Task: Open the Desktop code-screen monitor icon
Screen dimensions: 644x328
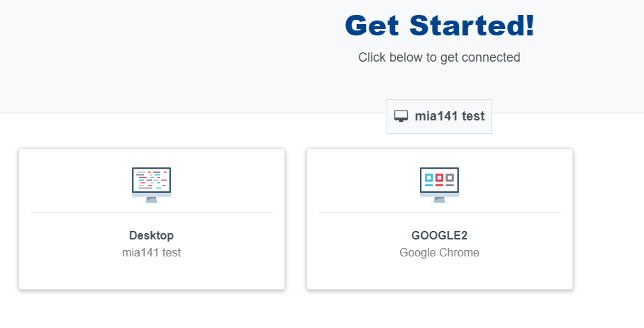Action: click(152, 185)
